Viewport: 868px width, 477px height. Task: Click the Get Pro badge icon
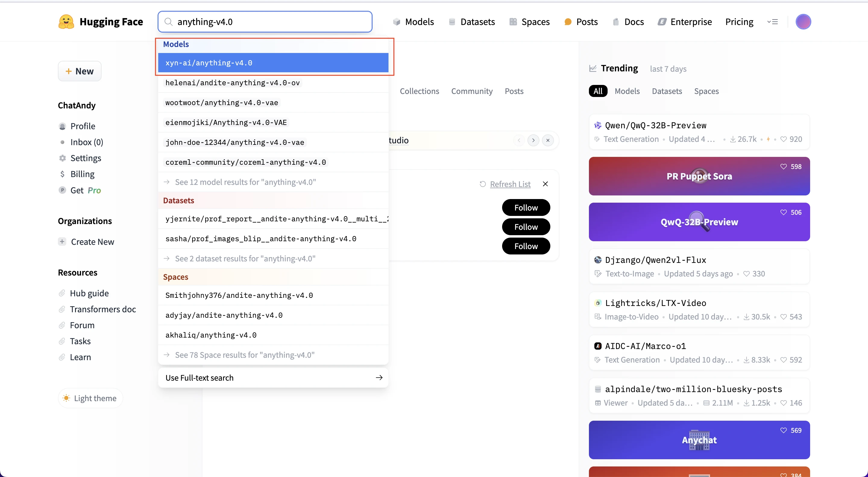point(62,190)
